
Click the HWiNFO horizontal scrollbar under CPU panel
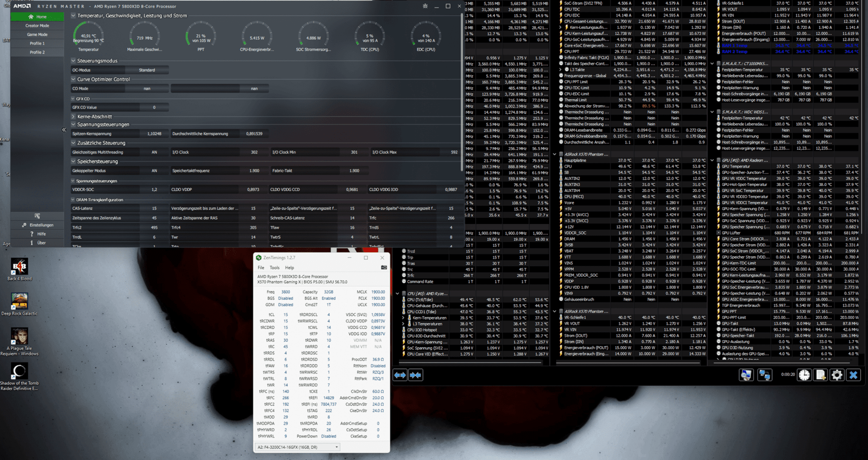470,363
